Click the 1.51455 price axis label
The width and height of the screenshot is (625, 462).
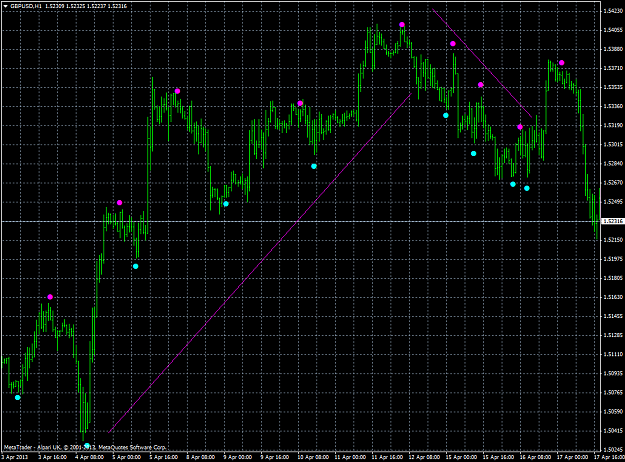(x=613, y=316)
